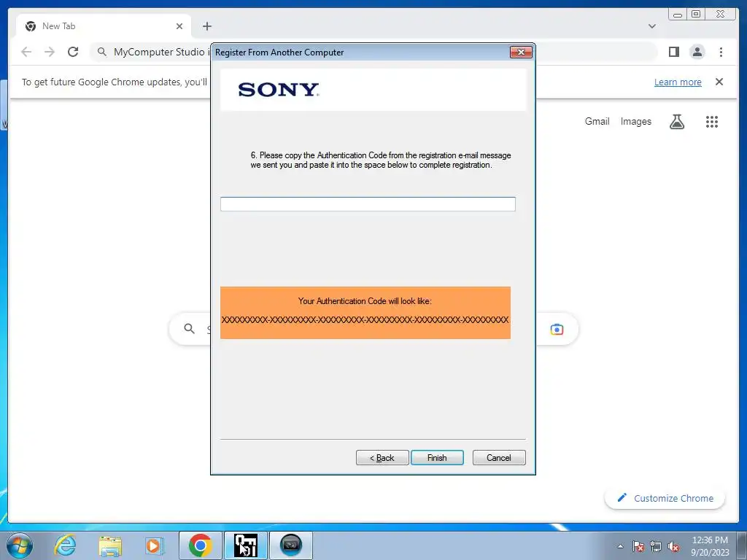747x560 pixels.
Task: Open the Windows Start menu
Action: pyautogui.click(x=20, y=545)
